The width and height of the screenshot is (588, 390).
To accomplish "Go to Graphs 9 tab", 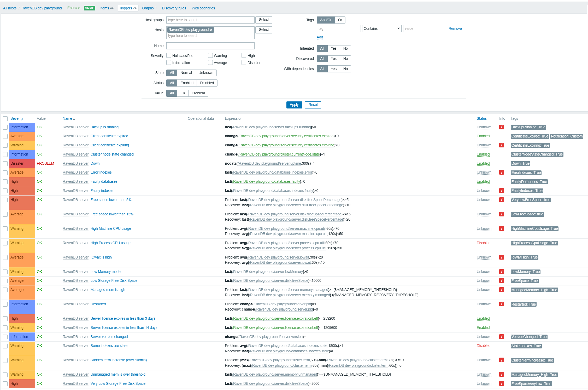I will point(149,8).
